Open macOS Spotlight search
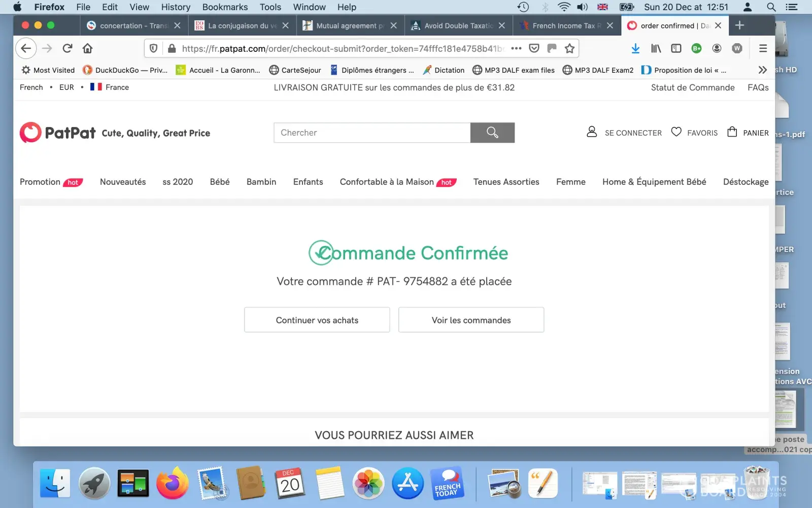This screenshot has width=812, height=508. pos(771,7)
